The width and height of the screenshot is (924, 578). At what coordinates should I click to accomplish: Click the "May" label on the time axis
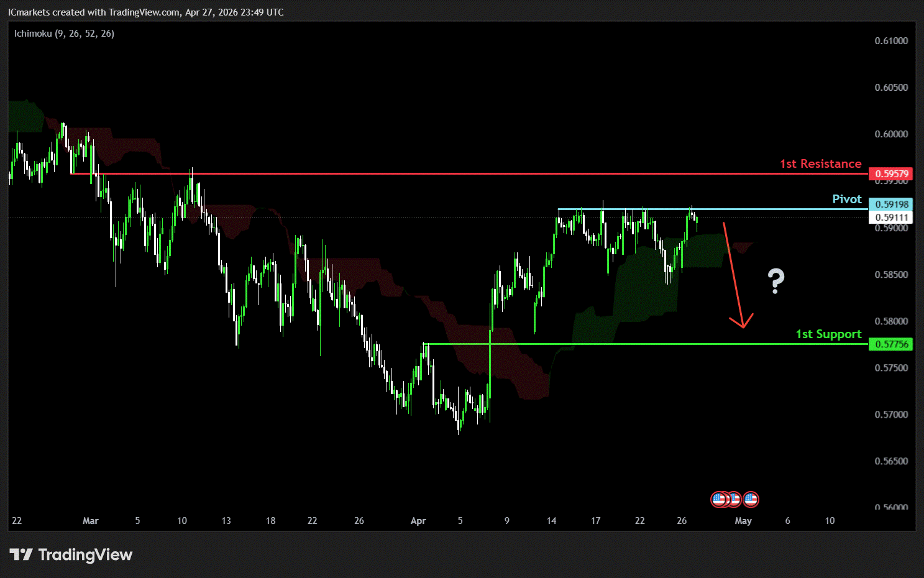(743, 521)
